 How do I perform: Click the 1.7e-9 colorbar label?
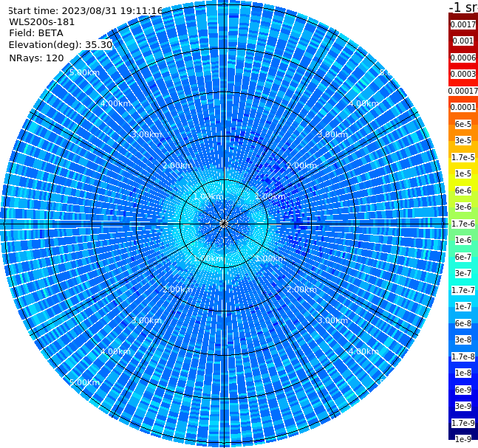pos(463,423)
